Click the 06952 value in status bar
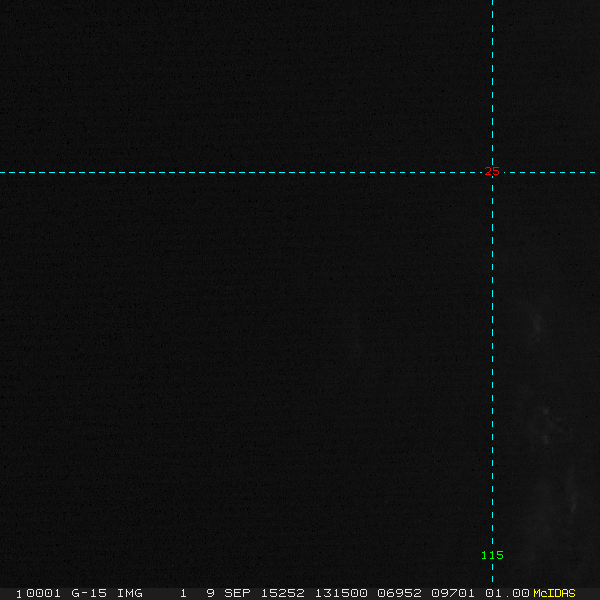This screenshot has height=600, width=600. point(399,593)
